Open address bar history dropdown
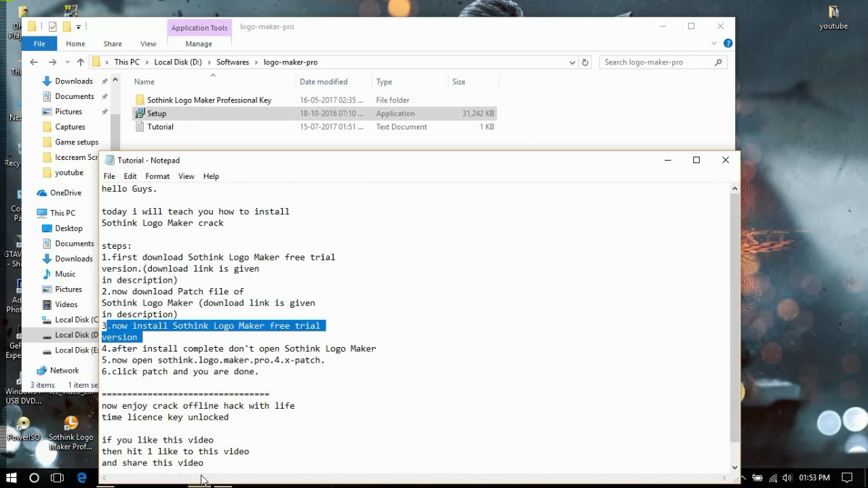This screenshot has width=868, height=488. [572, 62]
